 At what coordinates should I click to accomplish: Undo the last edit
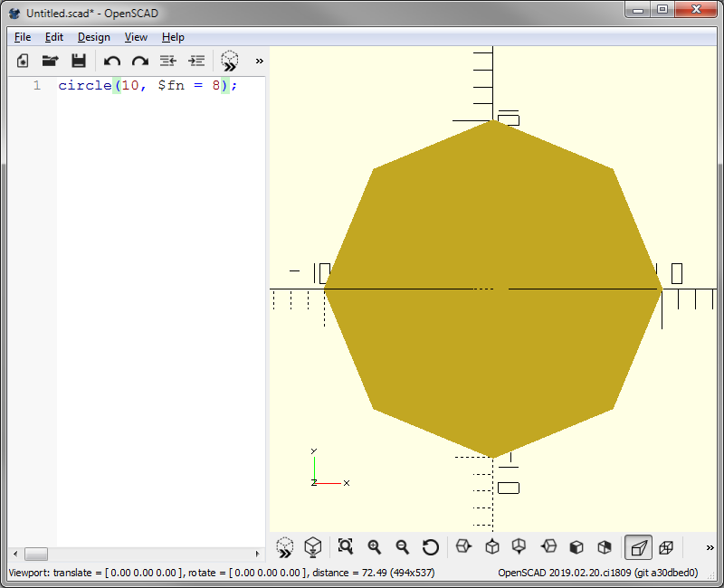(x=112, y=61)
